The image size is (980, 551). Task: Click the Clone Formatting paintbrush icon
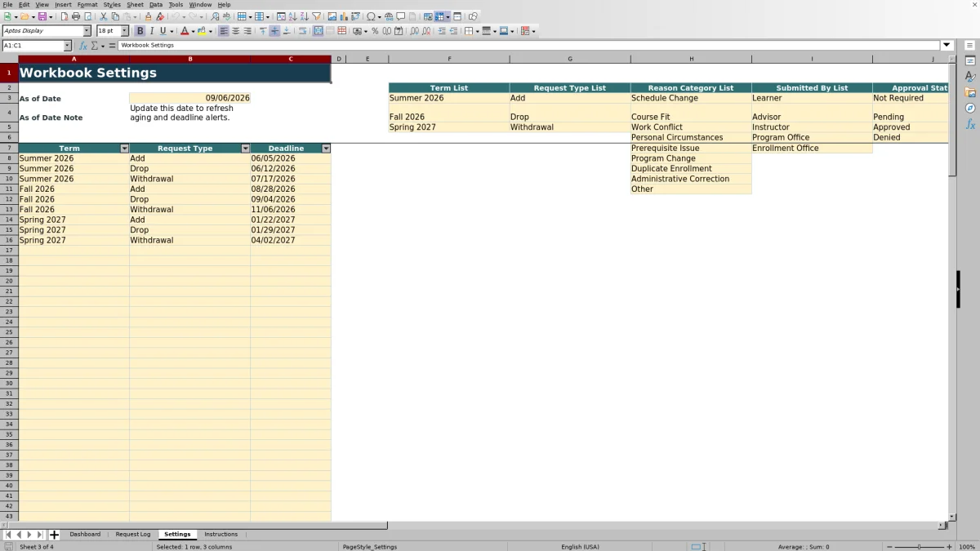148,16
